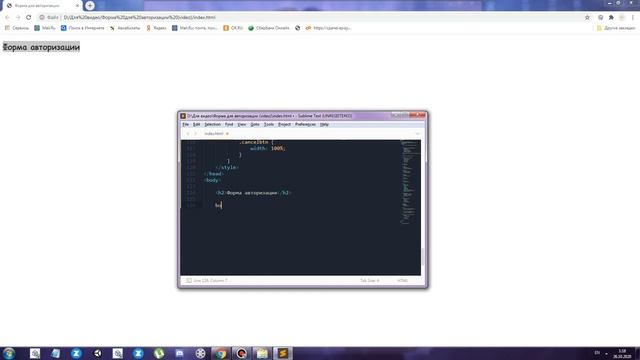640x360 pixels.
Task: Click Sublime's next tab arrow
Action: 195,134
